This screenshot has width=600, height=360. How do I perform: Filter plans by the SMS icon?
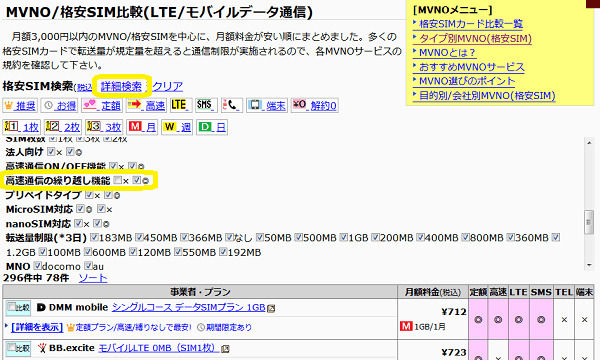tap(206, 105)
